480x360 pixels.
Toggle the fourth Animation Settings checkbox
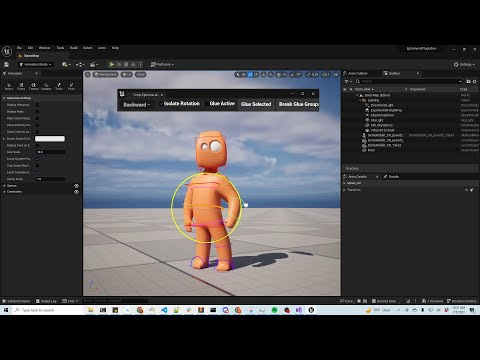tap(37, 125)
